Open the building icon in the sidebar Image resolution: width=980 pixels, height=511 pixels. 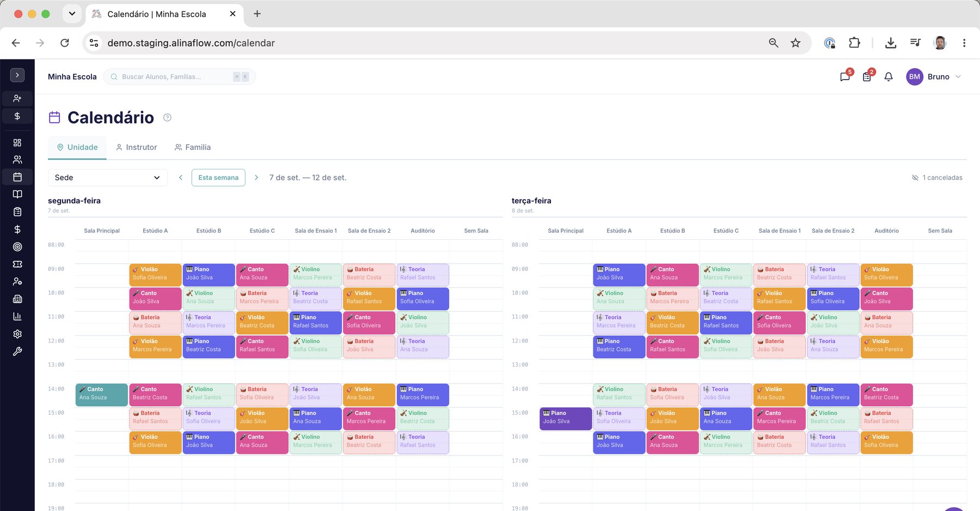pyautogui.click(x=17, y=299)
